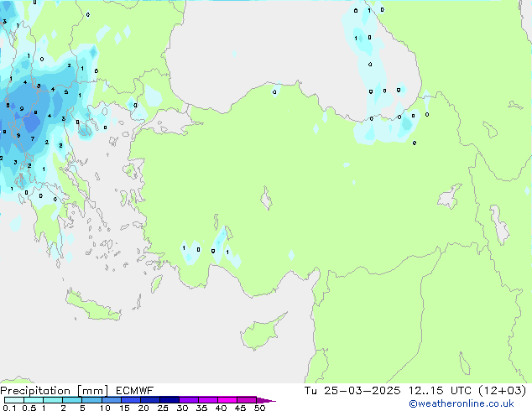Image resolution: width=532 pixels, height=411 pixels.
Task: Click legend swatch between 20 and 25
Action: (x=150, y=400)
